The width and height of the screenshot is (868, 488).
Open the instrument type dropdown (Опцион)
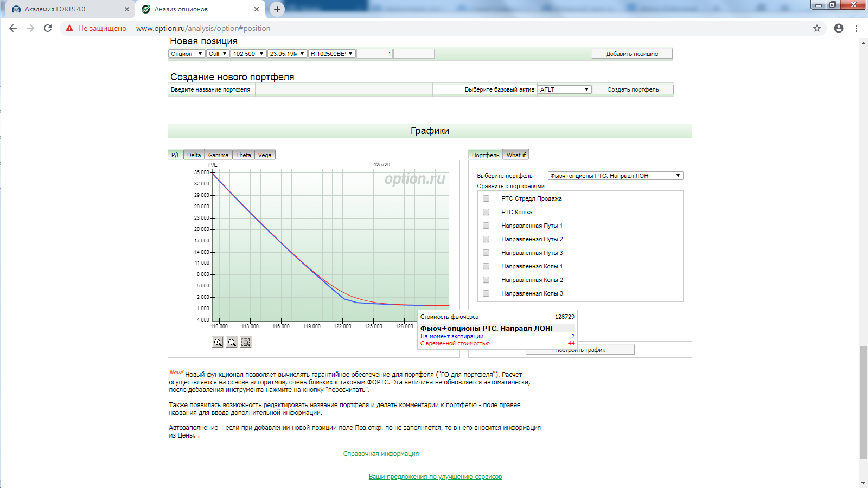pyautogui.click(x=187, y=54)
